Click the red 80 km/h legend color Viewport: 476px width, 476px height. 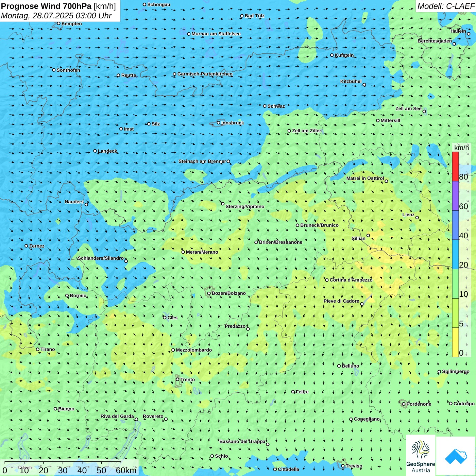tap(455, 167)
